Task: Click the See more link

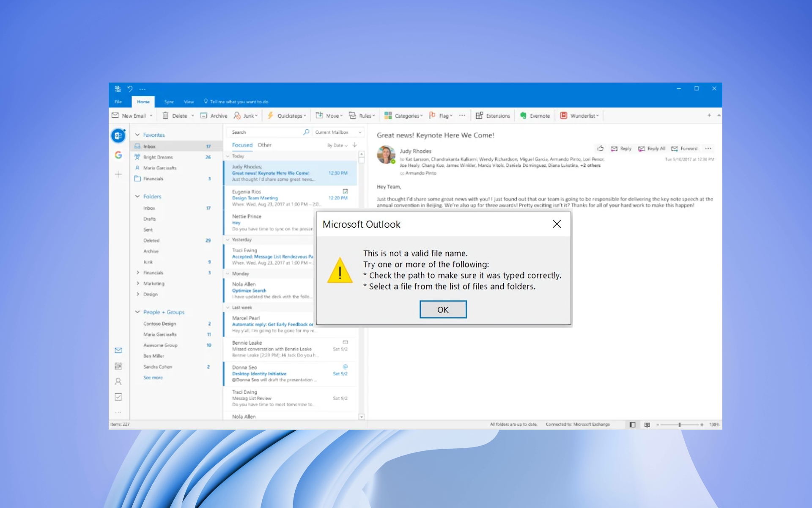Action: pos(153,377)
